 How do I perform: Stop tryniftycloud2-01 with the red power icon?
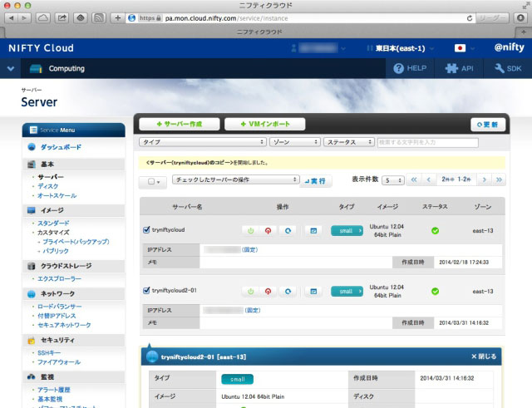point(268,292)
